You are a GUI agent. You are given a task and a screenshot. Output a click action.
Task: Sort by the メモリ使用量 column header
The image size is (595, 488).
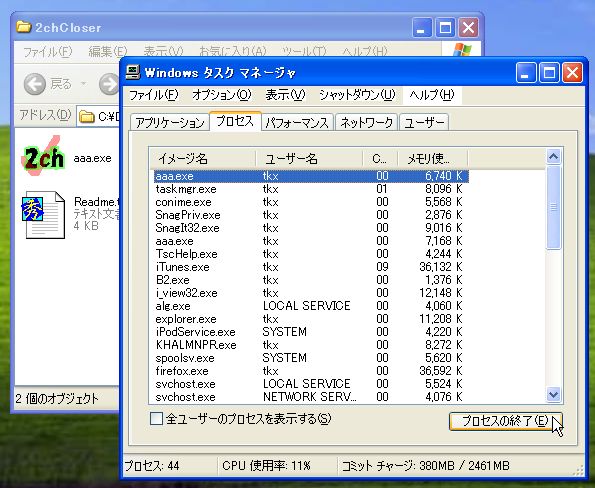(x=433, y=159)
